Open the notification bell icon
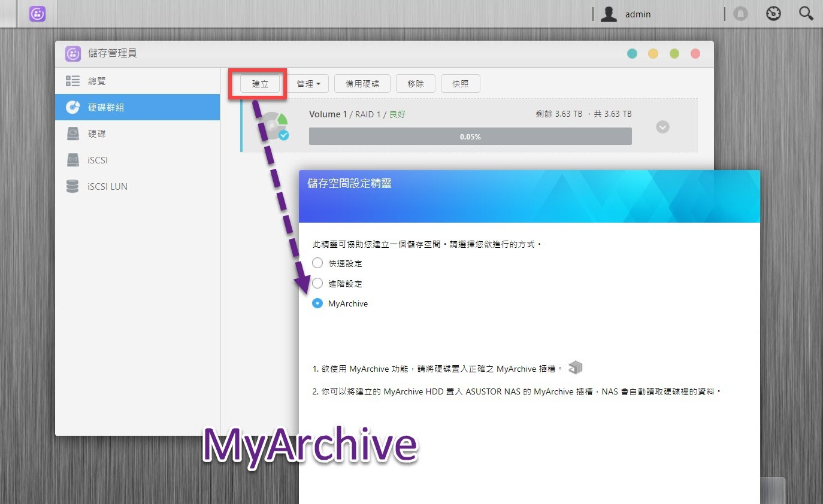The image size is (823, 504). pos(741,14)
